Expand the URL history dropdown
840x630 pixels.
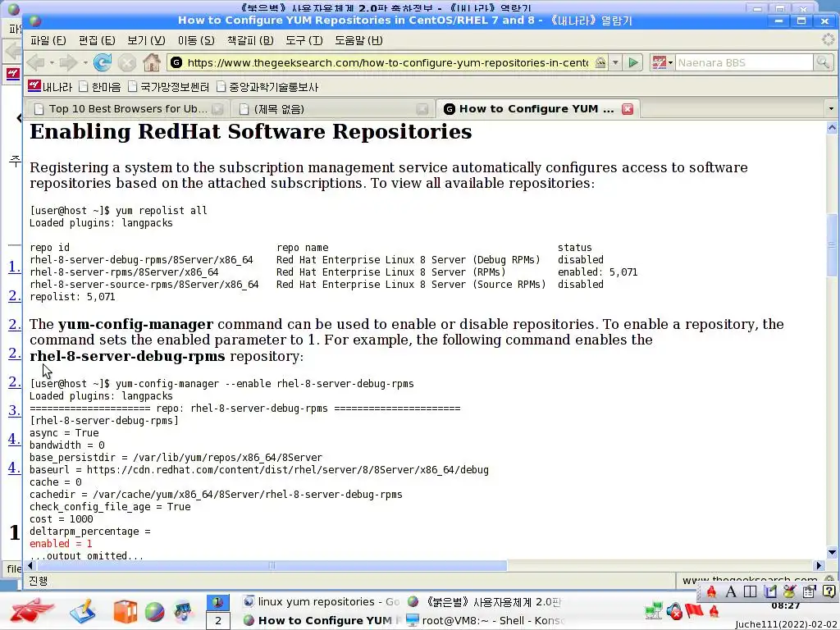(x=615, y=62)
